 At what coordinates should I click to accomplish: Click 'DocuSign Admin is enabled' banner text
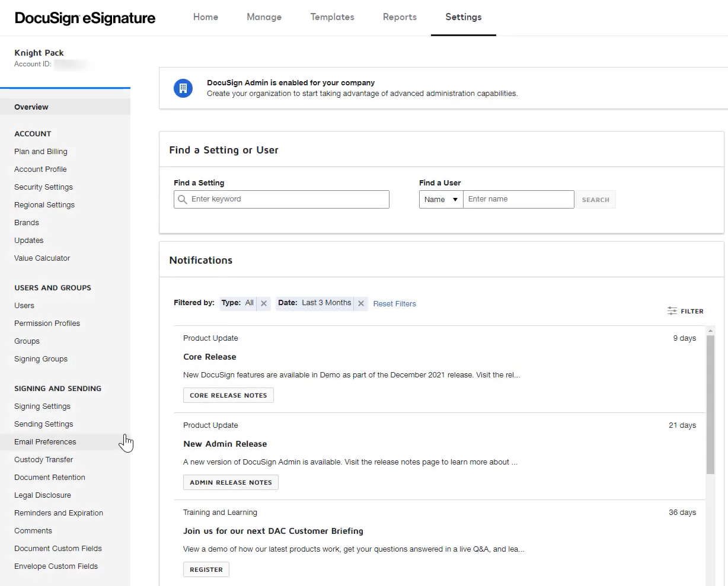click(x=291, y=83)
